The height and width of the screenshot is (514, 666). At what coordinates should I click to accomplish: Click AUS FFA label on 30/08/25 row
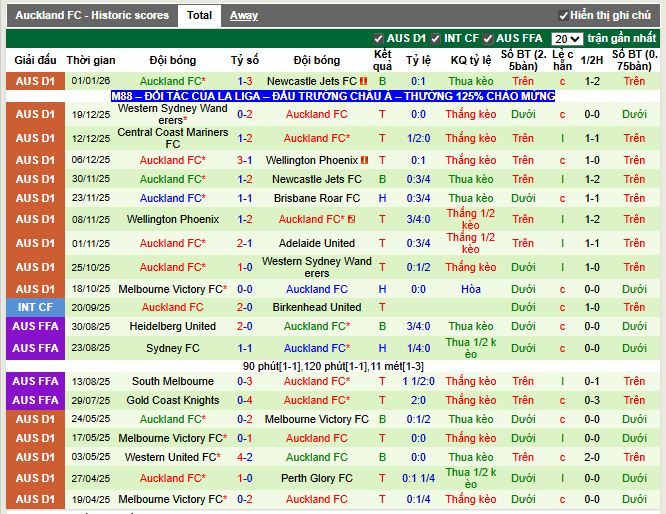(35, 326)
